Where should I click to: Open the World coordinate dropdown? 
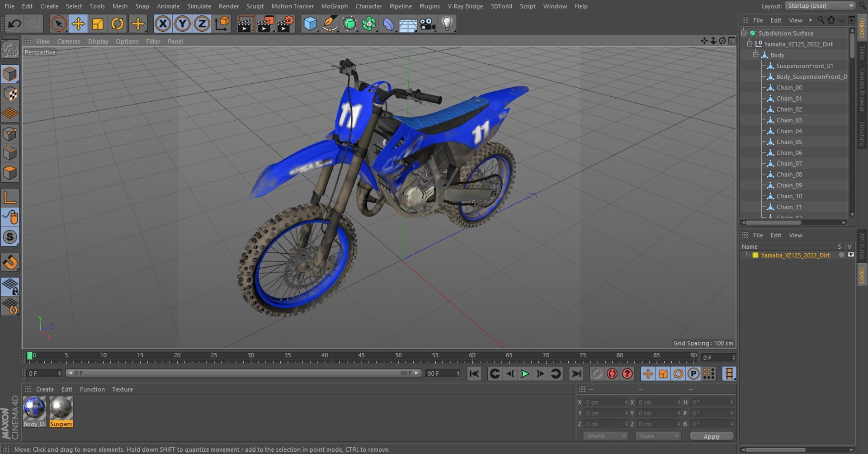pos(606,436)
